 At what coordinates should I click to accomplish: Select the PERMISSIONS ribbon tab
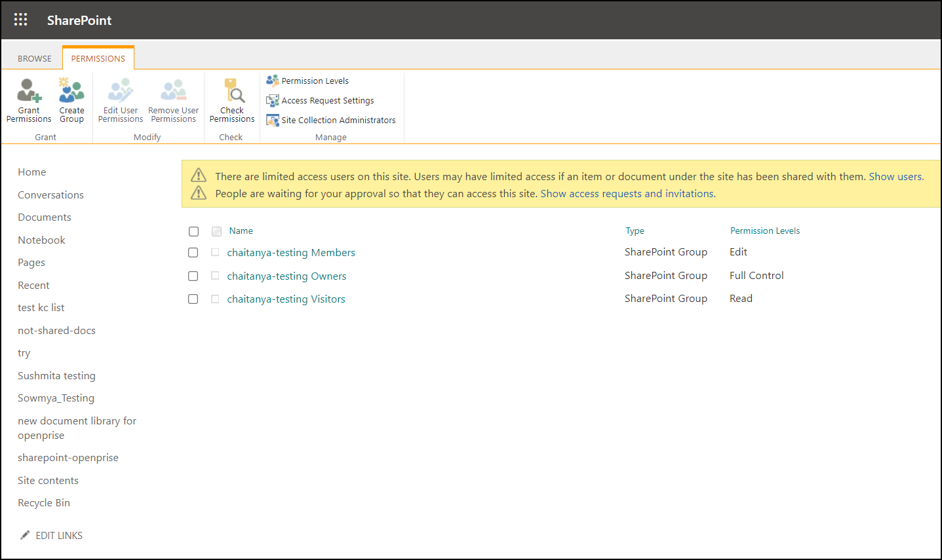[98, 58]
